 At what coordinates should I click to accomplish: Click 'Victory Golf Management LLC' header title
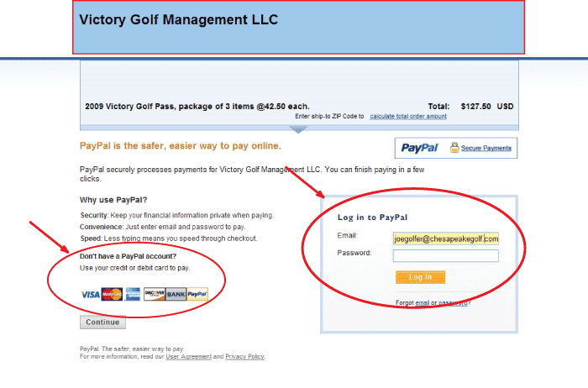tap(178, 19)
